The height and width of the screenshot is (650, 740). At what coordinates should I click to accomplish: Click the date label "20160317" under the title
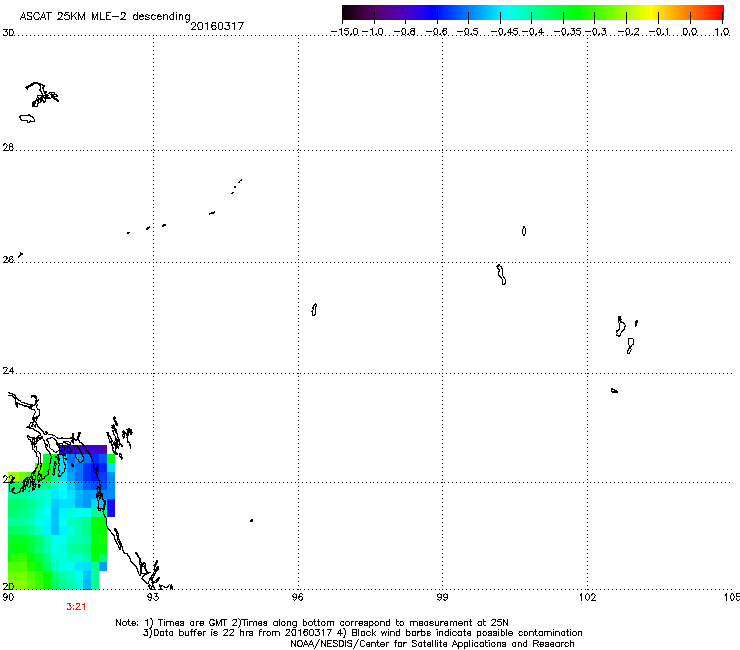coord(217,26)
